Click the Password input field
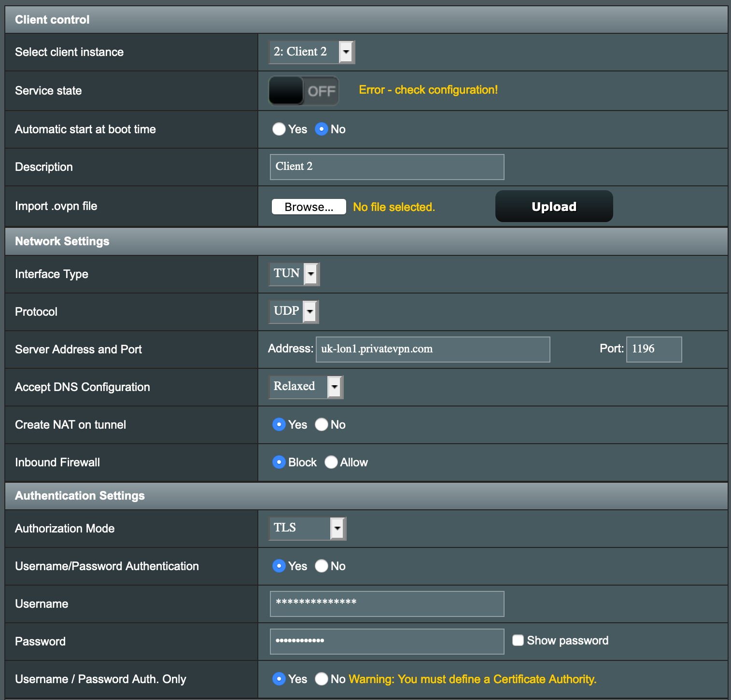 [x=387, y=642]
